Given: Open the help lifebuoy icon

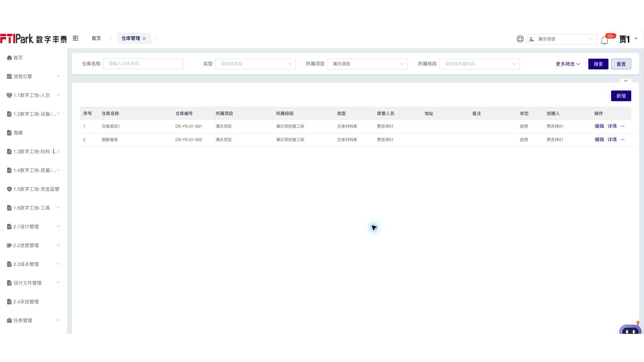Looking at the screenshot, I should [520, 39].
